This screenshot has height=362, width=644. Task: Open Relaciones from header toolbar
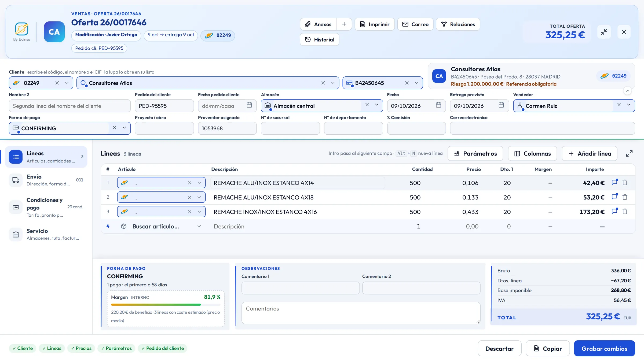click(x=458, y=24)
